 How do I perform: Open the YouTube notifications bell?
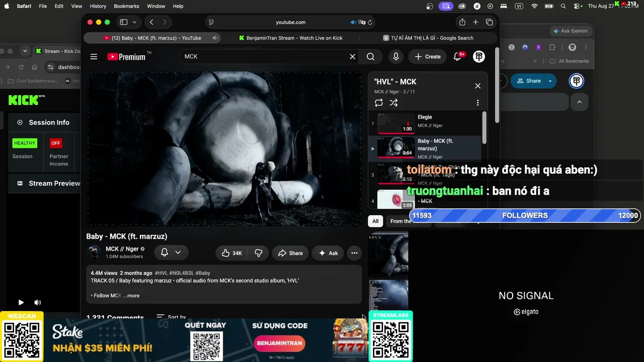(x=457, y=57)
